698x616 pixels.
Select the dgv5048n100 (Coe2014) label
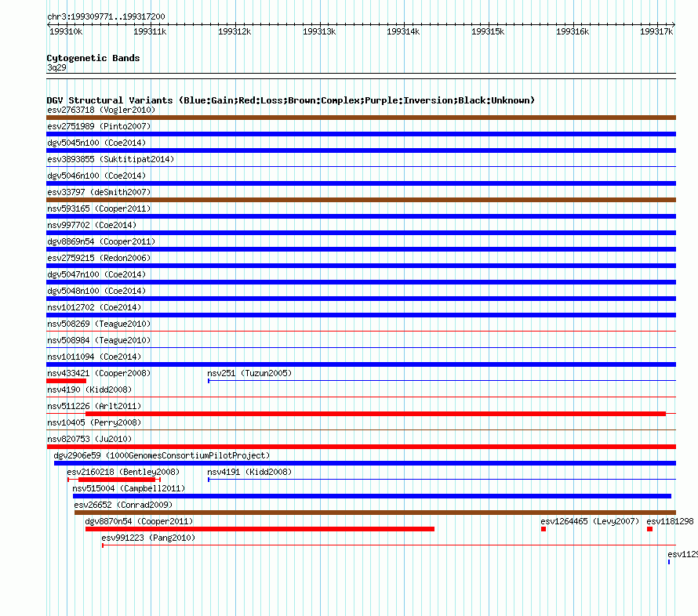[96, 291]
